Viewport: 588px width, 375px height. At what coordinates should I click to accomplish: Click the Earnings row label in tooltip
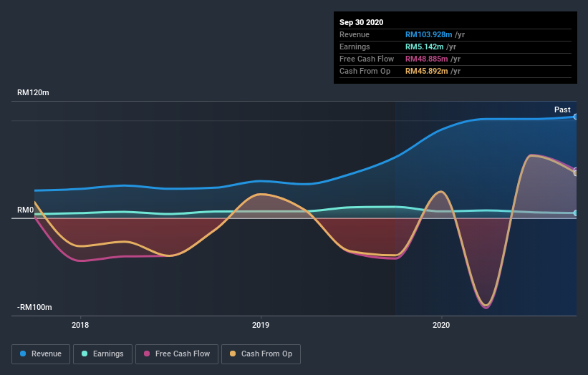pos(355,47)
